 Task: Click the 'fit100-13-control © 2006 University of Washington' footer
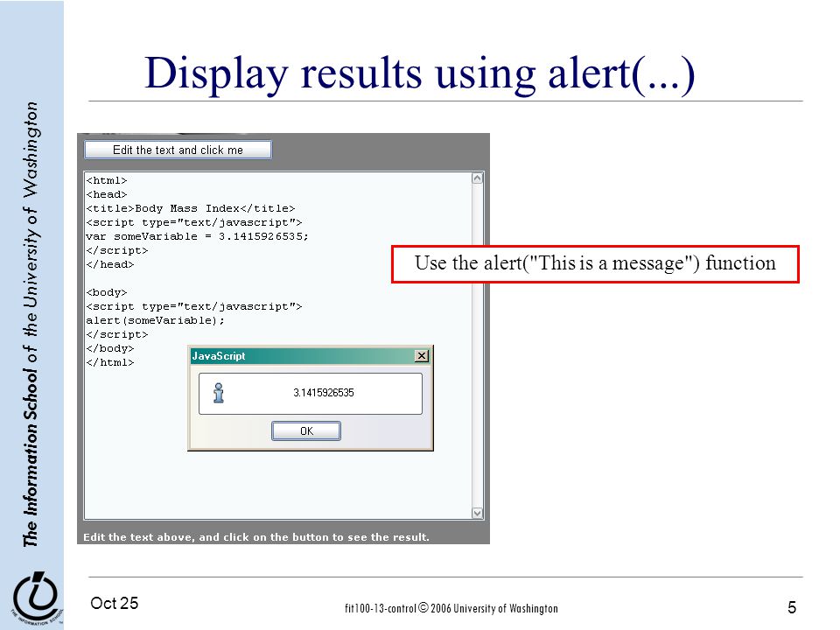[451, 608]
